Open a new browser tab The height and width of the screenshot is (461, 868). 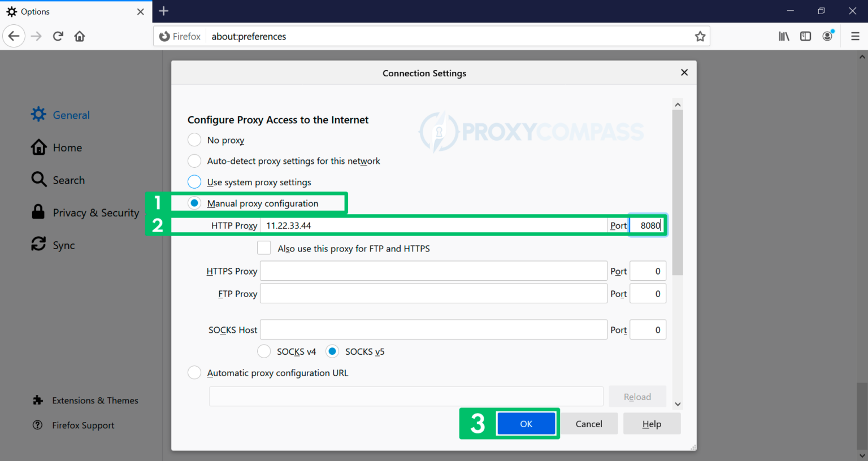click(163, 11)
